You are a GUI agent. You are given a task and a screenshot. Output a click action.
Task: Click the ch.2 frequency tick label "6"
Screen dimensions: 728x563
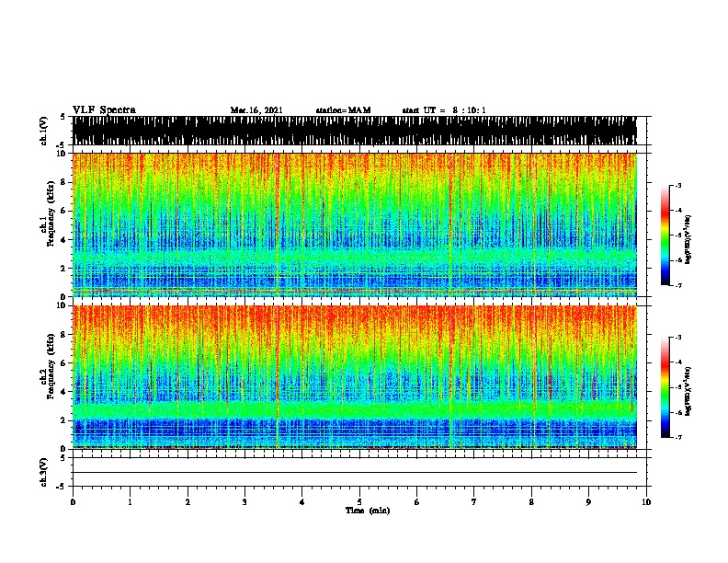click(x=64, y=362)
